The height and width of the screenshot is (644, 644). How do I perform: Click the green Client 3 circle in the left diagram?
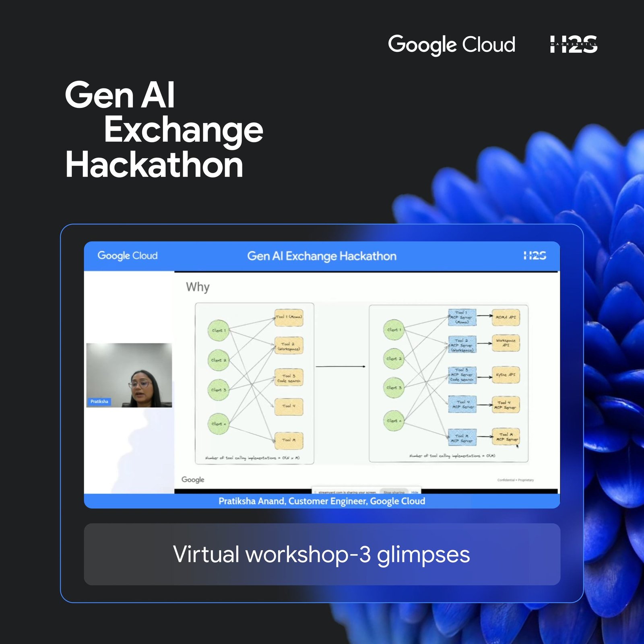pos(219,390)
